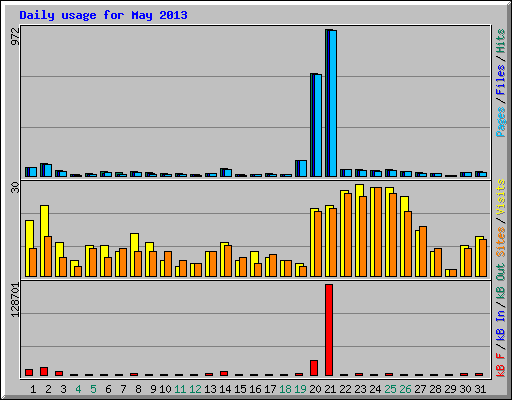Viewport: 512px width, 400px height.
Task: Select the yellow visits bar for day 31
Action: pos(479,257)
